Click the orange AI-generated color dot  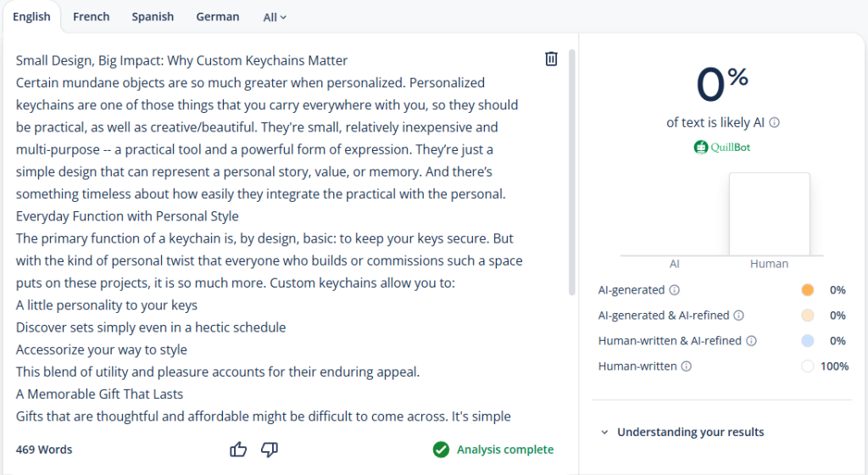tap(807, 290)
